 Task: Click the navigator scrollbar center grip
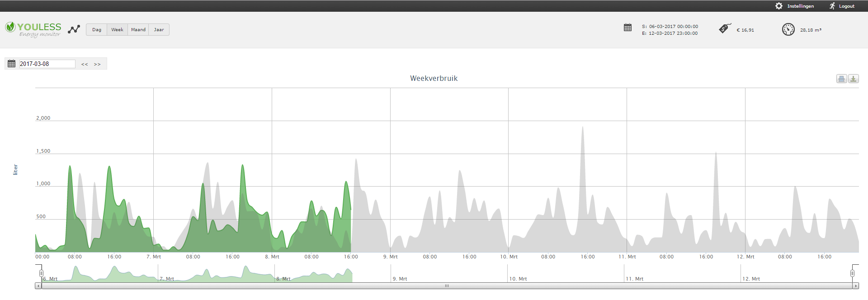(x=447, y=286)
